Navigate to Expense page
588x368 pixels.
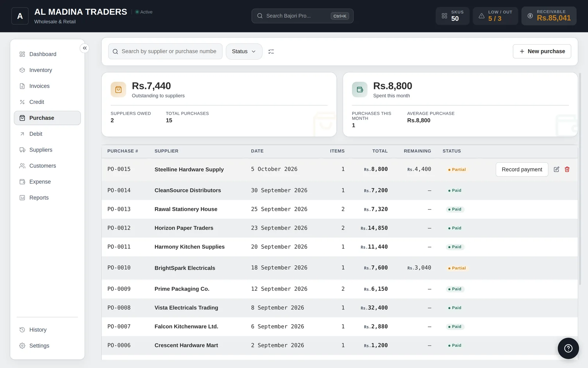[47, 182]
